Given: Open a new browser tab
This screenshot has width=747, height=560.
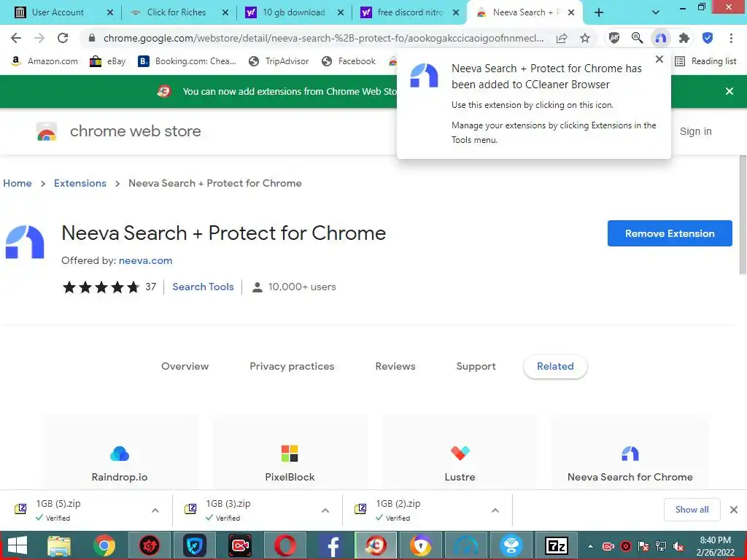Looking at the screenshot, I should pos(599,13).
